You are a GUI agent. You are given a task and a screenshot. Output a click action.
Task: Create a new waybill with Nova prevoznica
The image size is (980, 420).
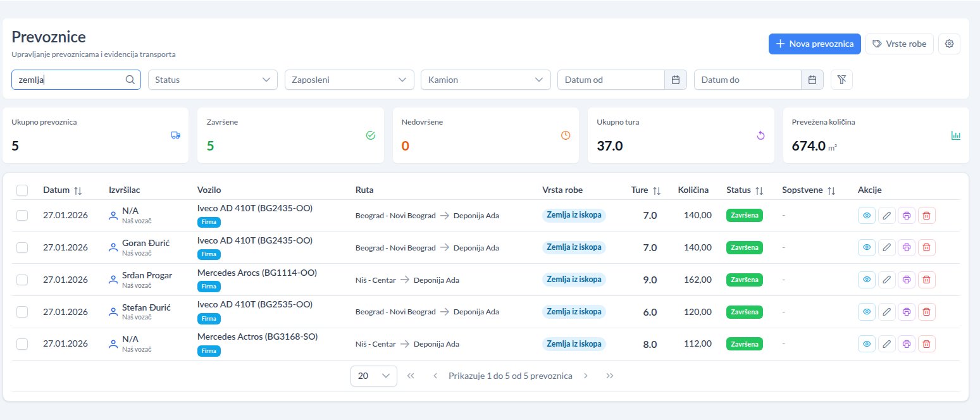[814, 44]
